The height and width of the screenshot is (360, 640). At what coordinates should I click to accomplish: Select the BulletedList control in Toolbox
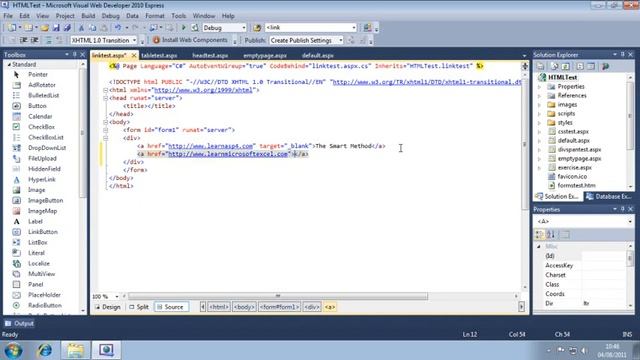pos(43,95)
